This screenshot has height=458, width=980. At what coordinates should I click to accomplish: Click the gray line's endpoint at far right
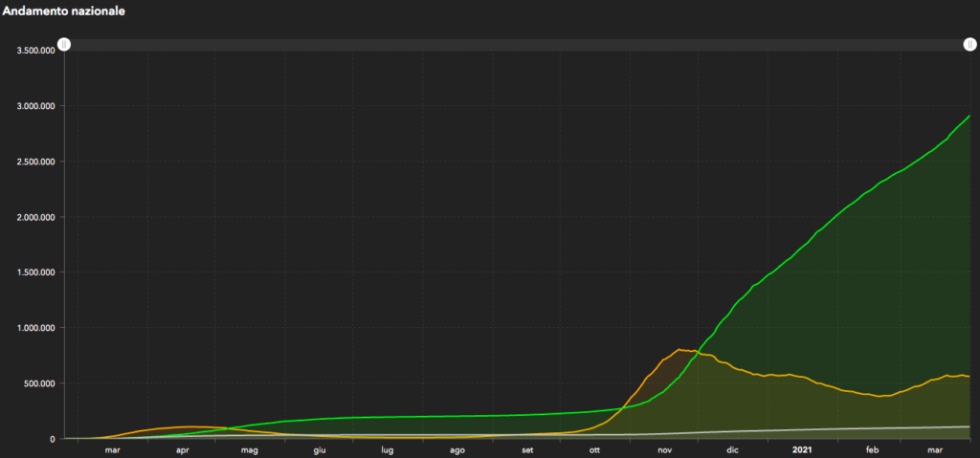(969, 426)
